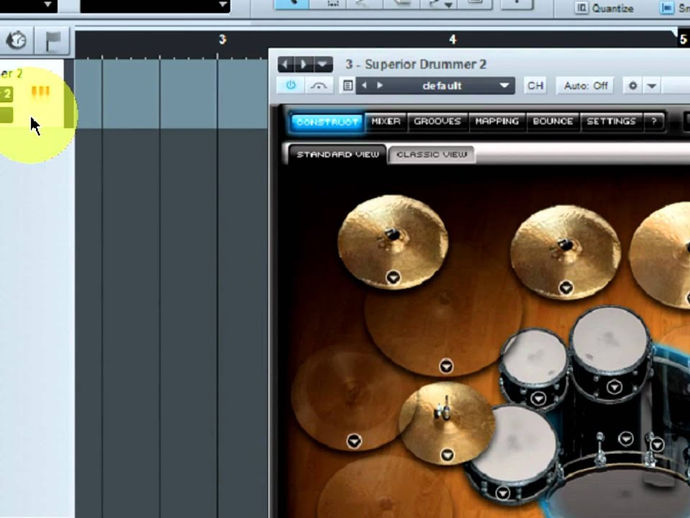Open the BOUNCE tab
690x518 pixels.
point(553,121)
